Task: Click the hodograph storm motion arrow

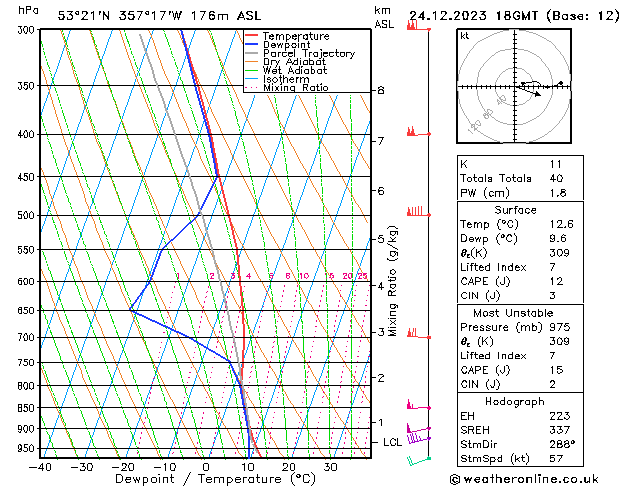Action: pyautogui.click(x=530, y=91)
